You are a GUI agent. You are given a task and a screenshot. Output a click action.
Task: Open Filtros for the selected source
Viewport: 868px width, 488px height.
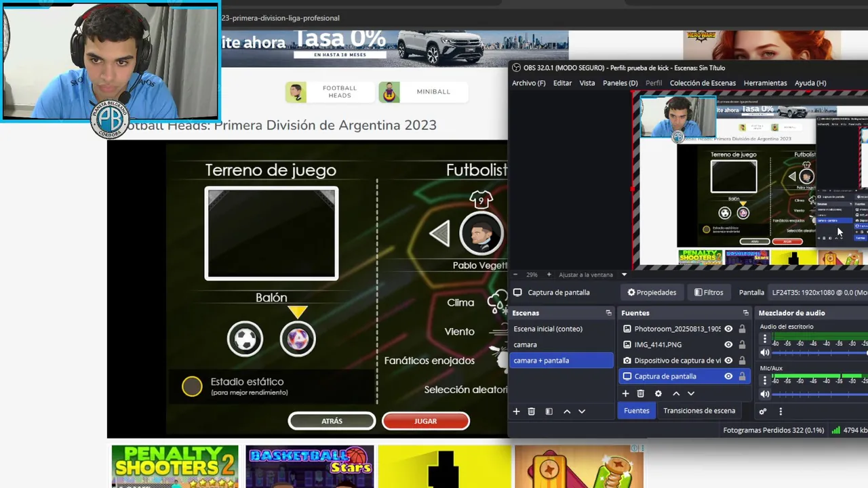[x=709, y=292]
